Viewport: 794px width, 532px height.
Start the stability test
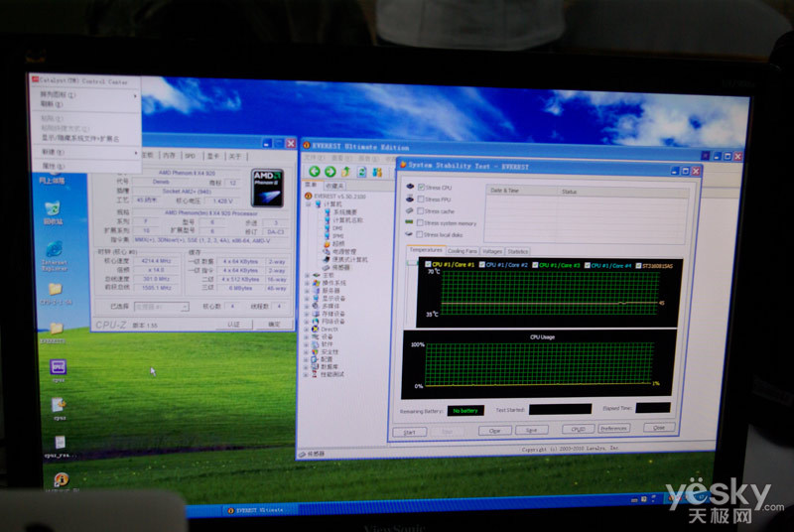coord(410,433)
